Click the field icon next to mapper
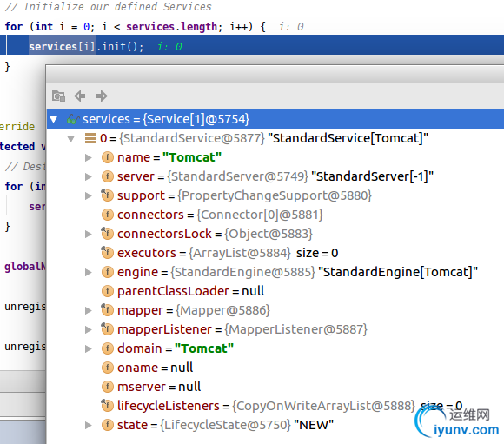This screenshot has height=444, width=504. click(x=108, y=310)
